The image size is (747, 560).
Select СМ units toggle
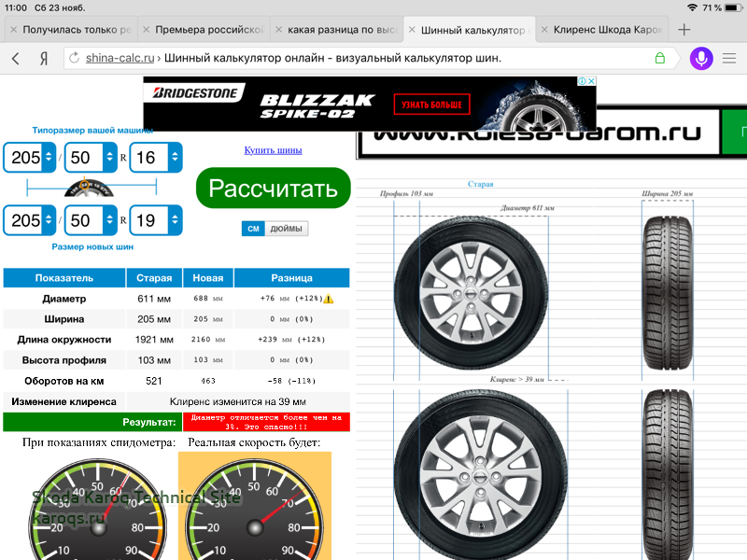[x=253, y=229]
